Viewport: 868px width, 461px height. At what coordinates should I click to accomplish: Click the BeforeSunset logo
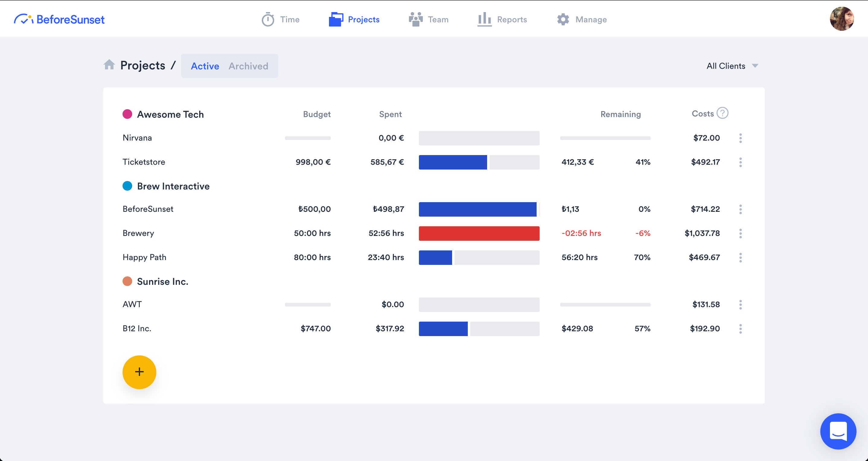[x=59, y=19]
